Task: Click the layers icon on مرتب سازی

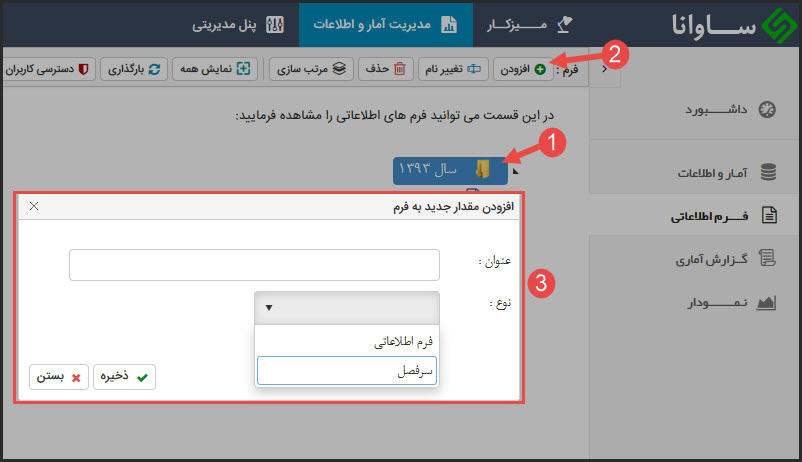Action: 339,69
